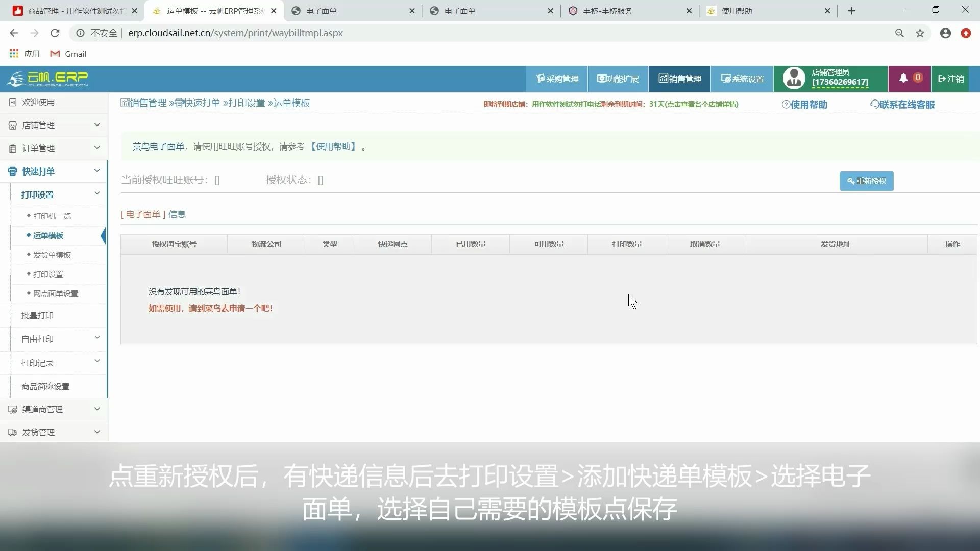Viewport: 980px width, 551px height.
Task: Click the red text 如需使用，请到菜鸟去申请一个吧
Action: [210, 309]
